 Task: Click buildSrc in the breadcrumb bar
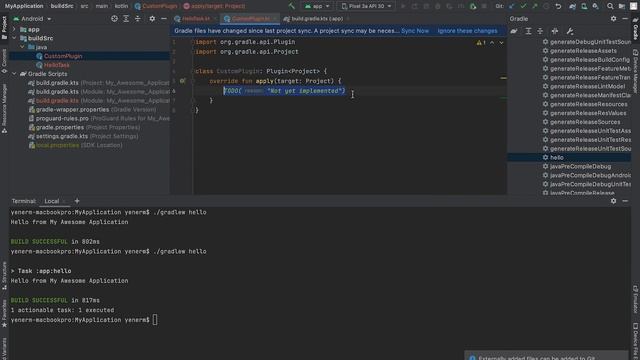pos(62,6)
